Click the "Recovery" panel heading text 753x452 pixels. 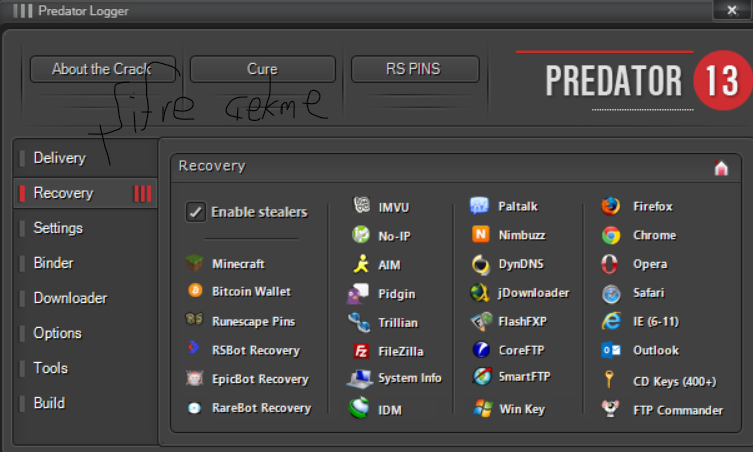click(212, 166)
